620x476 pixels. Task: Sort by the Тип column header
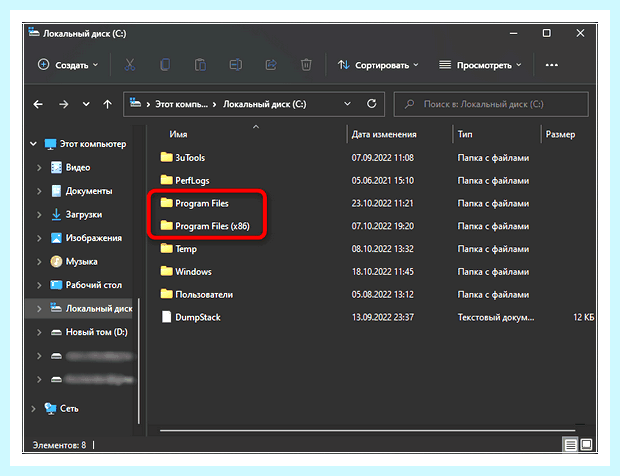tap(465, 134)
